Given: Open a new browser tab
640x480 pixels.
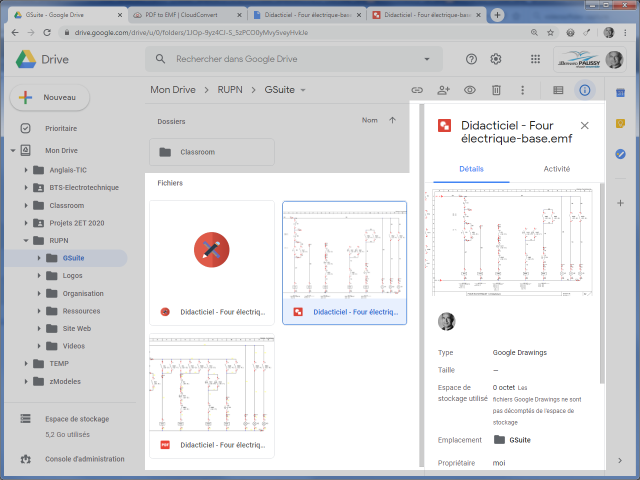Looking at the screenshot, I should 497,15.
